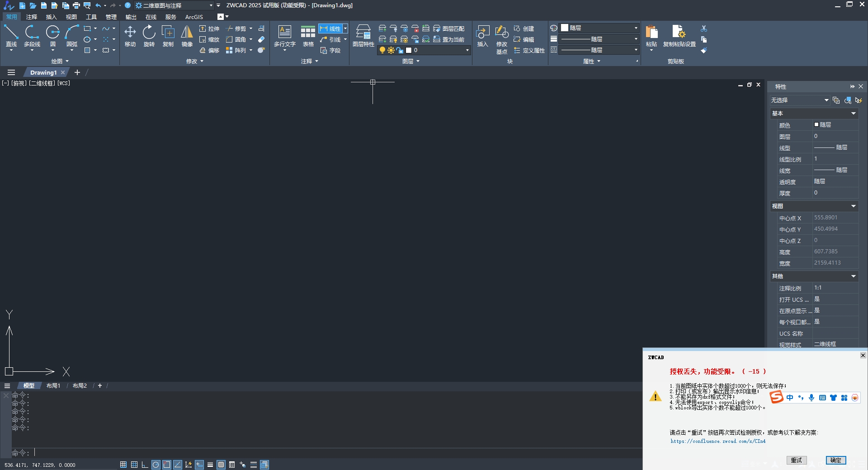Switch to the 布局2 layout tab
The width and height of the screenshot is (868, 470).
(x=80, y=386)
